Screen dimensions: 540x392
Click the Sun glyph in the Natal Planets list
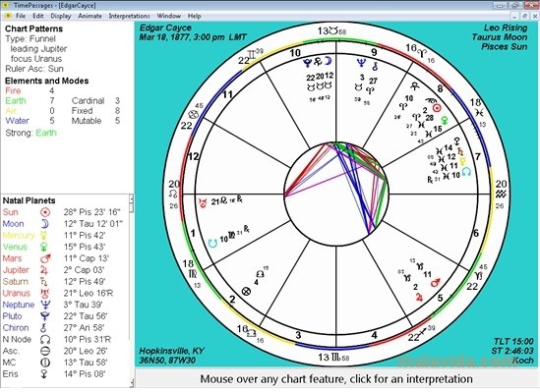click(45, 212)
